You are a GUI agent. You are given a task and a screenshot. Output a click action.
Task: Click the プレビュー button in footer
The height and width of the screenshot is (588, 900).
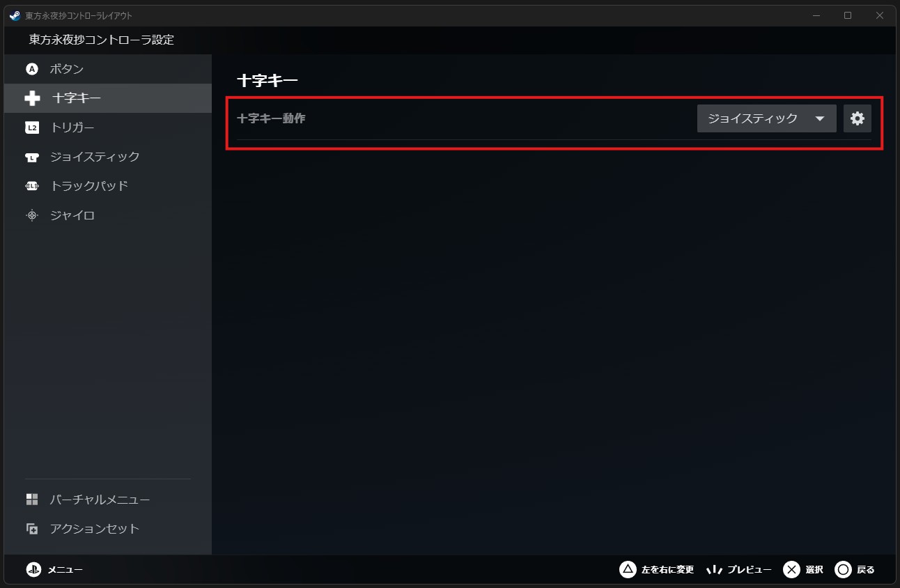pyautogui.click(x=738, y=569)
